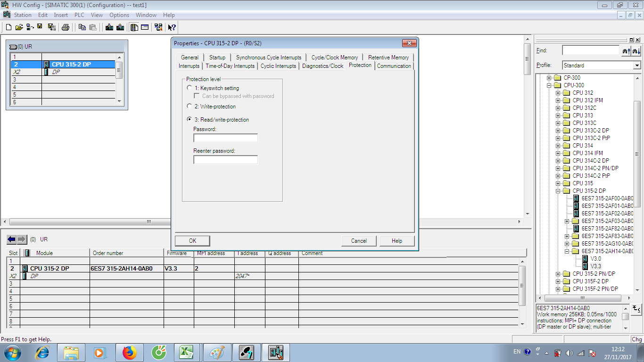Open the Windows Start menu
Screen dimensions: 644x362
[x=12, y=352]
